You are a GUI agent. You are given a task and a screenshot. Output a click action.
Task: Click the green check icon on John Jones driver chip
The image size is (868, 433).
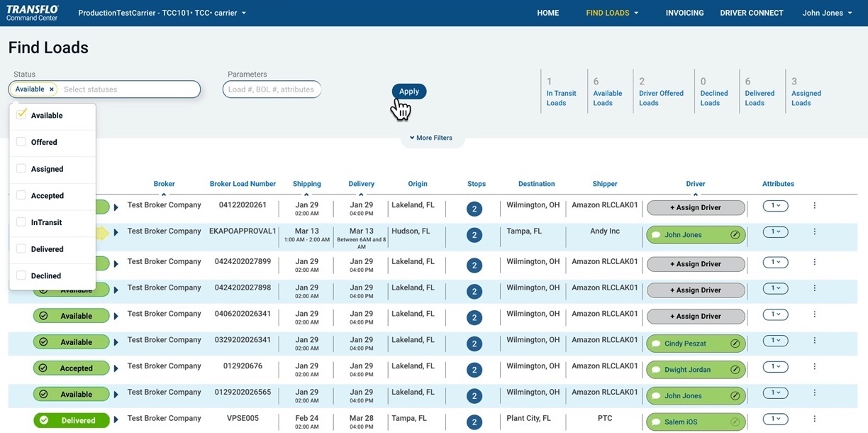pos(734,234)
